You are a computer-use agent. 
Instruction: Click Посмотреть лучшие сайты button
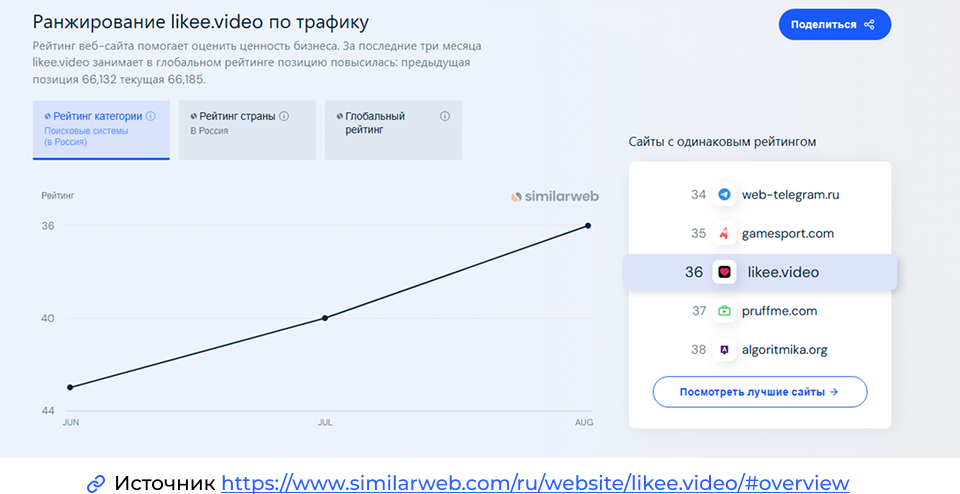click(760, 392)
